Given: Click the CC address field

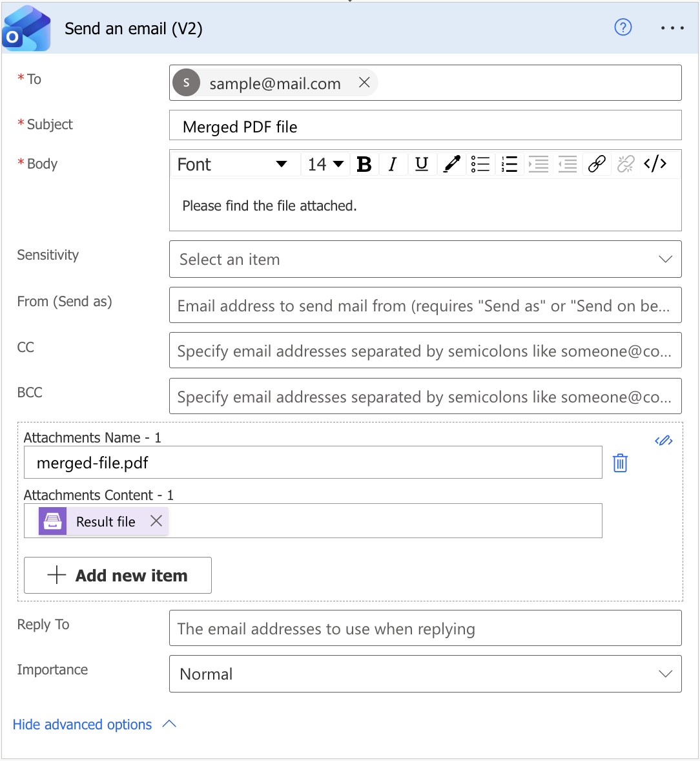Looking at the screenshot, I should click(426, 350).
